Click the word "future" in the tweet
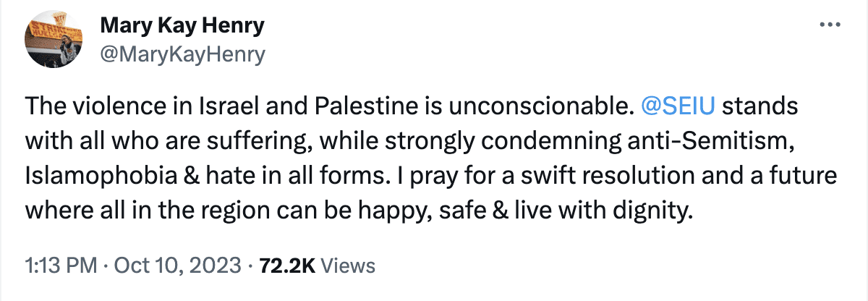The width and height of the screenshot is (868, 301). (802, 177)
